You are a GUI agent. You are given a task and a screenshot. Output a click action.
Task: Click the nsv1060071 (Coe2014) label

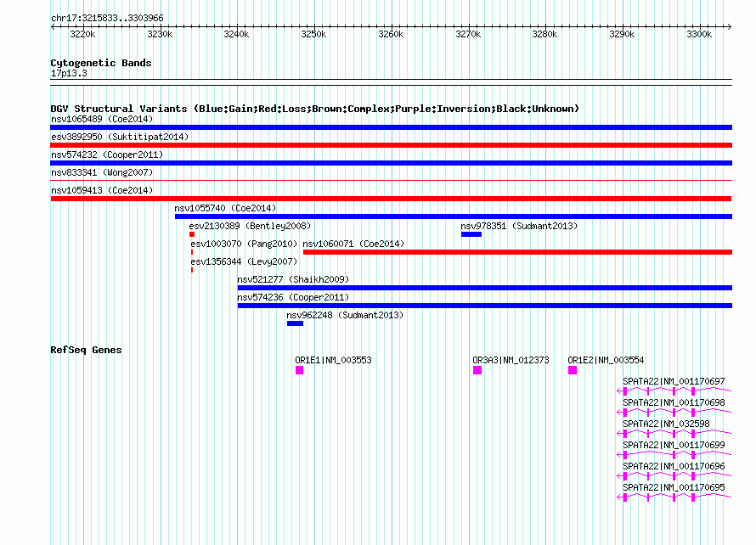pyautogui.click(x=353, y=244)
